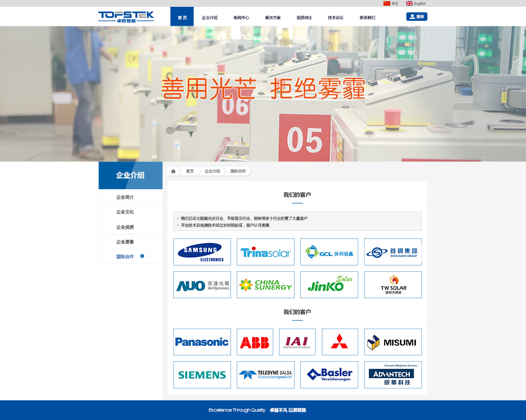Select the Shougang Group logo tile
The width and height of the screenshot is (526, 420).
[x=393, y=252]
